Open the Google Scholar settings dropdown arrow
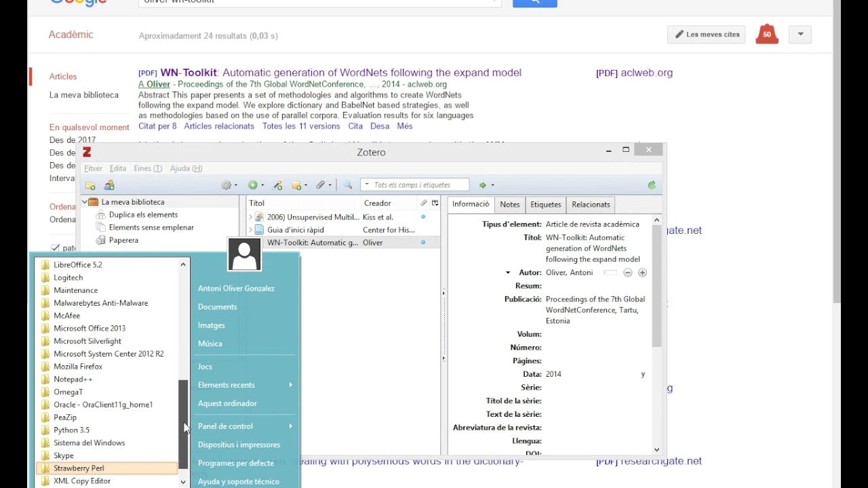The image size is (868, 488). pyautogui.click(x=800, y=34)
